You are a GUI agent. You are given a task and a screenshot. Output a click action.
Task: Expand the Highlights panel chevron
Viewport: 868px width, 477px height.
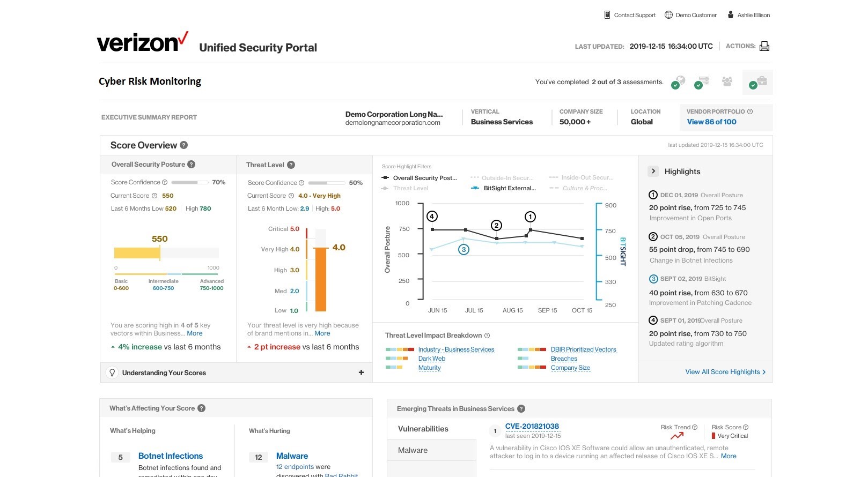(653, 171)
